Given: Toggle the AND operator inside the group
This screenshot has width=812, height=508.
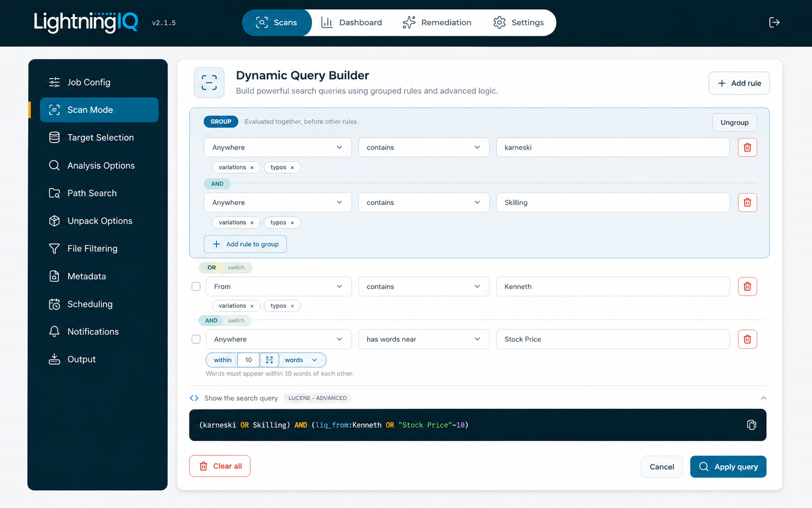Looking at the screenshot, I should click(217, 184).
